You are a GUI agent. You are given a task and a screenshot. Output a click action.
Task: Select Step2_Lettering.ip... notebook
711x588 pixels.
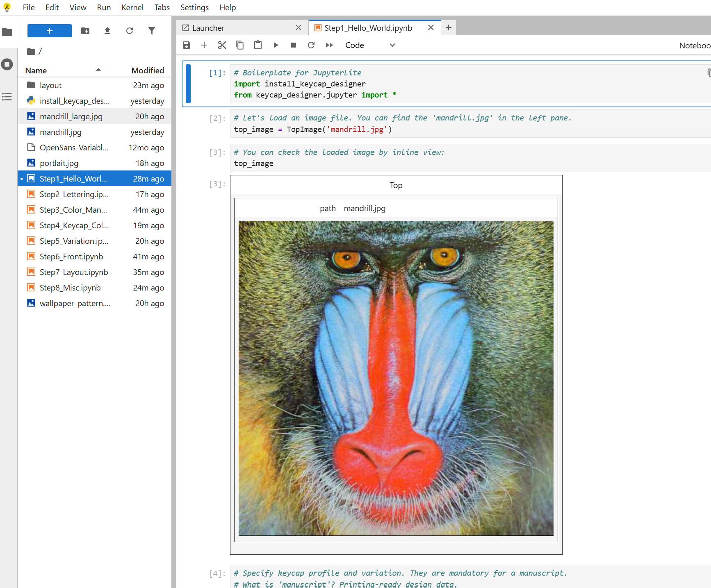click(x=94, y=194)
